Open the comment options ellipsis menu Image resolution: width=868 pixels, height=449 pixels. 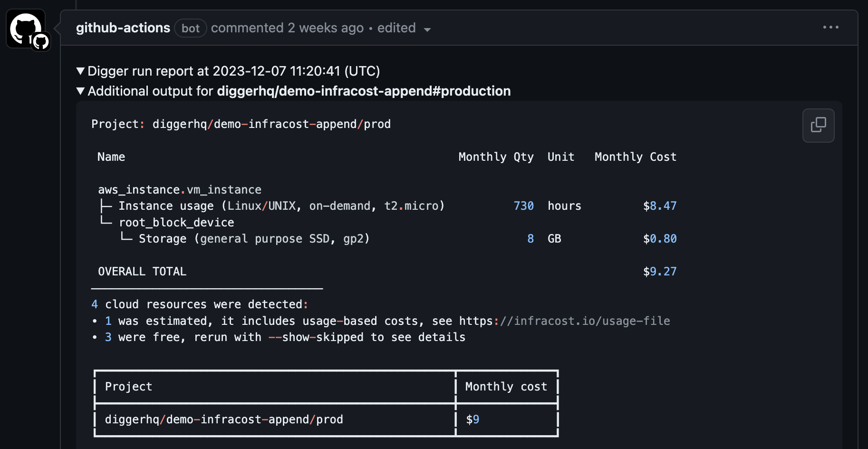click(830, 28)
